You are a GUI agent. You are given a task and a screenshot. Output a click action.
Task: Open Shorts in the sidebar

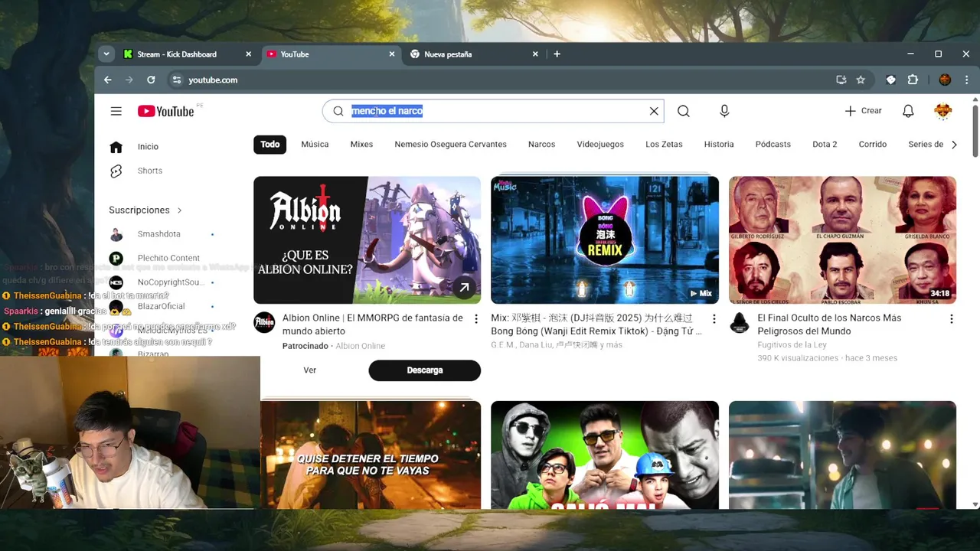(150, 171)
